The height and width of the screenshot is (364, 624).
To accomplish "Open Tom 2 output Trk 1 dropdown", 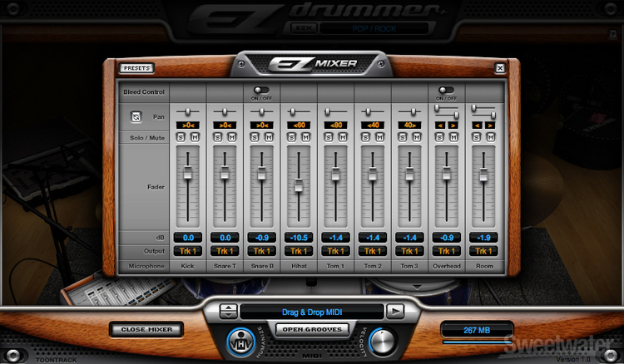I will click(x=373, y=251).
